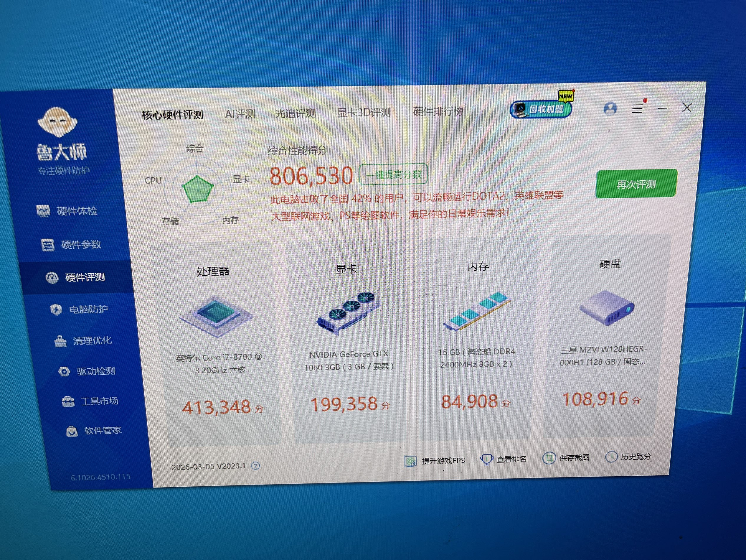Click the user account avatar icon
The image size is (746, 560).
(x=610, y=109)
